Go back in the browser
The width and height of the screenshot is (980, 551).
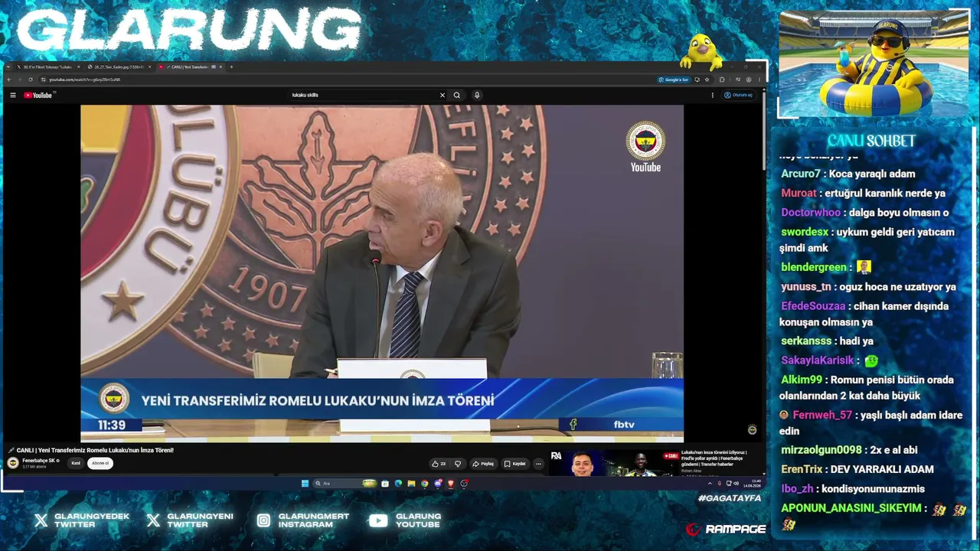[9, 80]
